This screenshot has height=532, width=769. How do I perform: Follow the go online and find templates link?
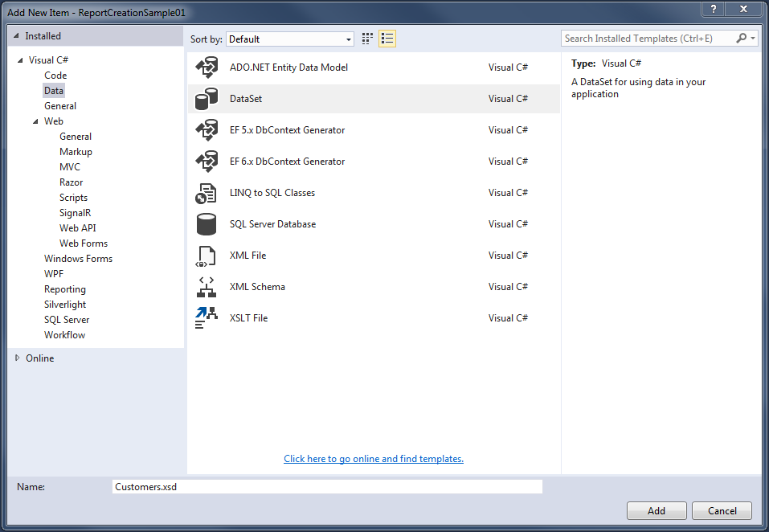pyautogui.click(x=374, y=458)
